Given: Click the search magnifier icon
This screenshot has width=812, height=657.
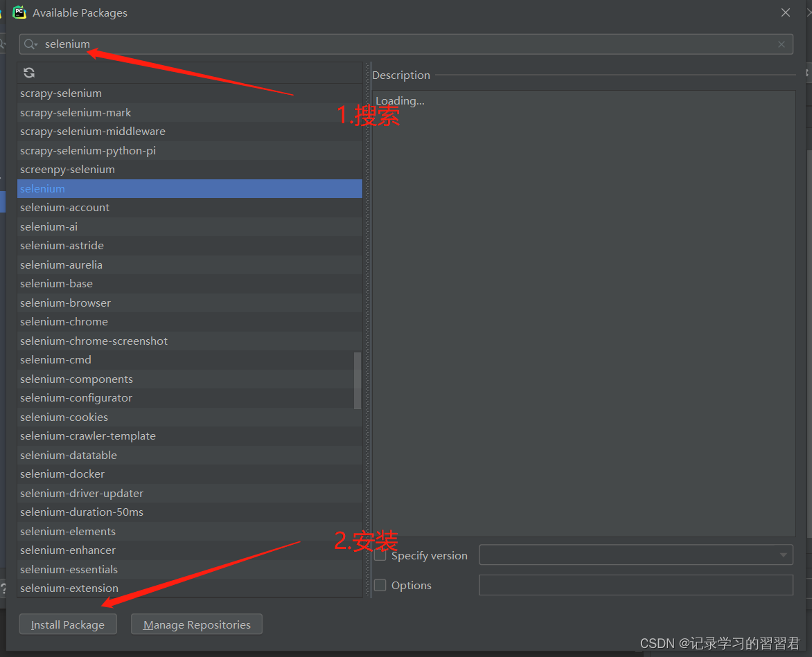Looking at the screenshot, I should pos(30,44).
